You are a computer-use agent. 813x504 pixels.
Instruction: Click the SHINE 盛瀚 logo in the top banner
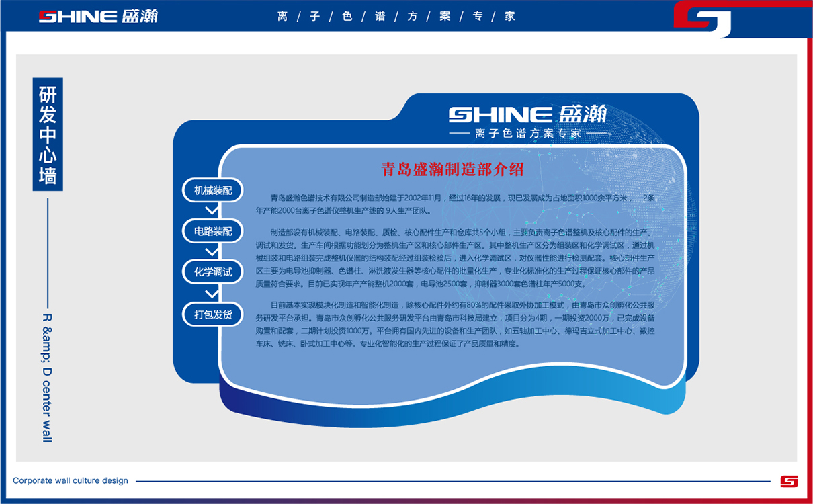click(98, 16)
